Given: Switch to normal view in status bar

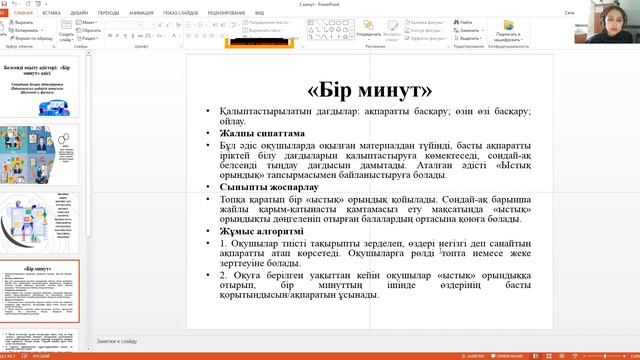Looking at the screenshot, I should point(536,356).
